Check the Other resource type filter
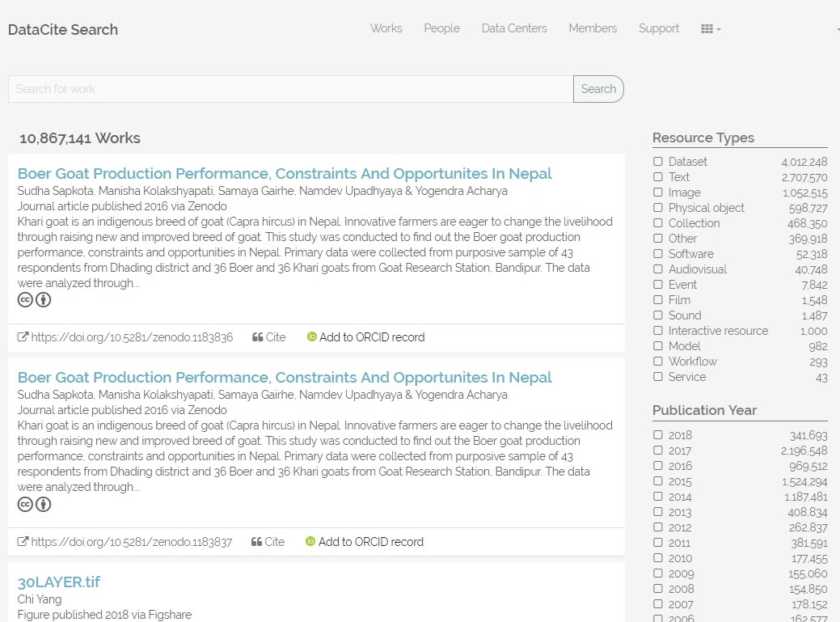 tap(658, 238)
